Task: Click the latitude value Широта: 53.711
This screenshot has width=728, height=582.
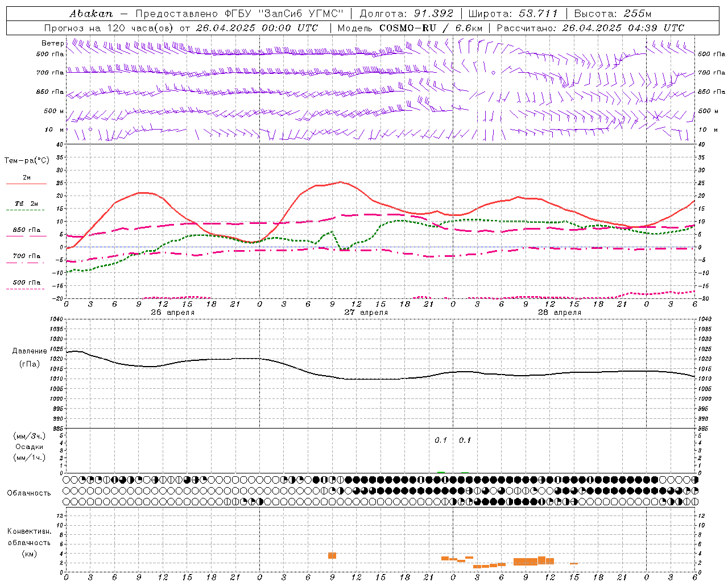Action: pyautogui.click(x=512, y=14)
